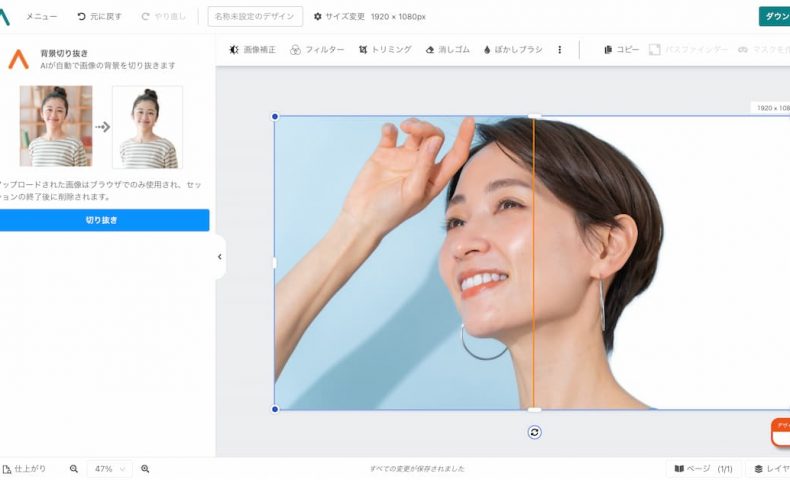Open the メニュー menu
790x480 pixels.
coord(41,17)
